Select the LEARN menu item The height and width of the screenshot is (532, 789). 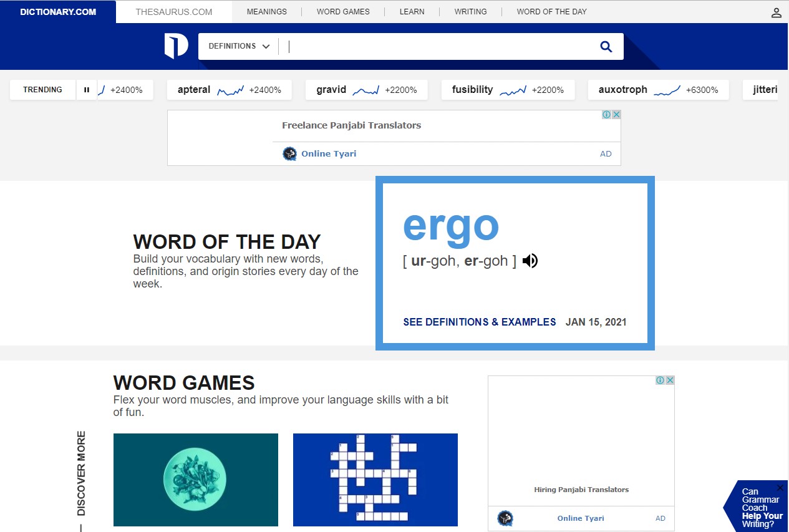[x=412, y=11]
